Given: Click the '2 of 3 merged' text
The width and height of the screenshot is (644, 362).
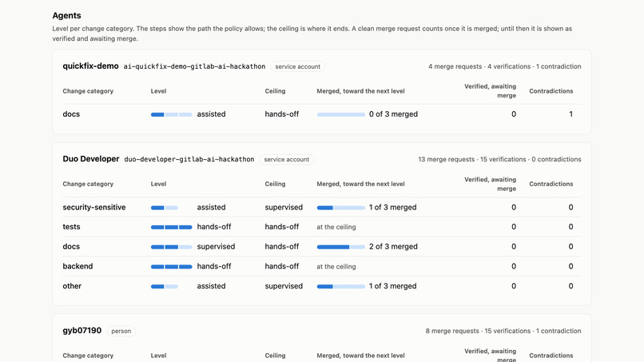Looking at the screenshot, I should point(393,247).
